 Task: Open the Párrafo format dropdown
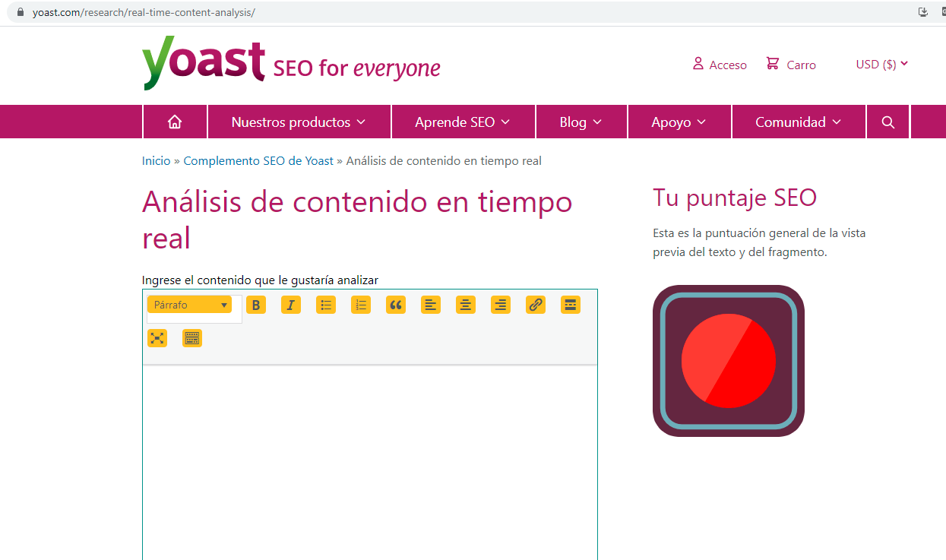189,305
